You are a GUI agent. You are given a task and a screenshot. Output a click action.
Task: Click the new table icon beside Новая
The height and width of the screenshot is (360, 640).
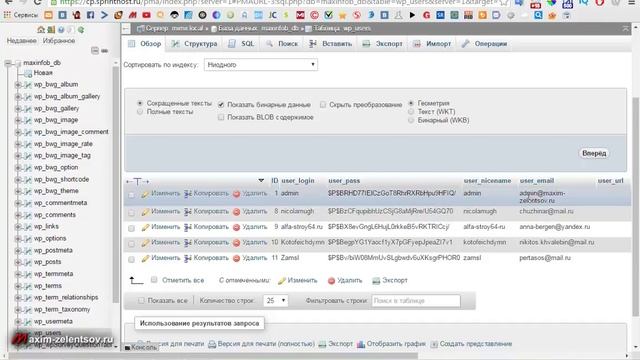tap(28, 73)
